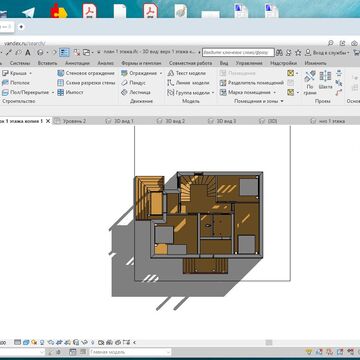Select the Стеновое ограждение (Curtain system) tool
360x360 pixels.
tap(86, 73)
